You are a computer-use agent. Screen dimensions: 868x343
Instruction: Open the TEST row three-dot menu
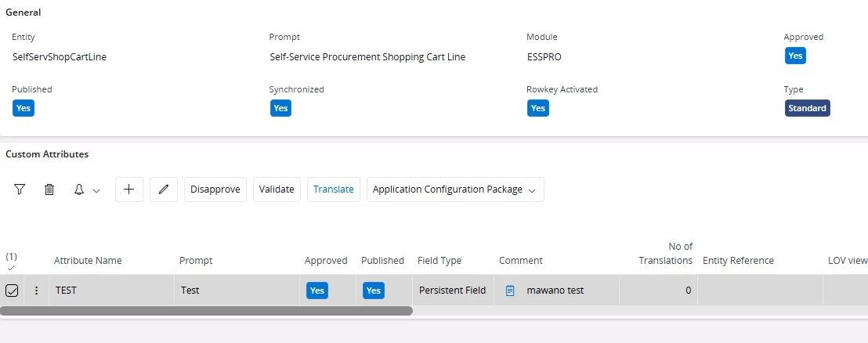36,291
